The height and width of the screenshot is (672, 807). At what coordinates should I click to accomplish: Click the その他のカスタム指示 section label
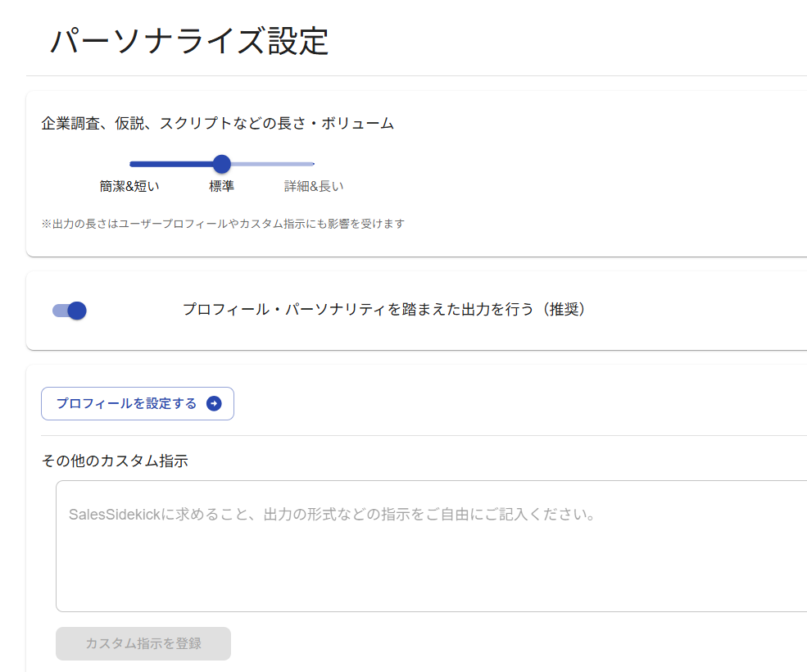click(115, 461)
